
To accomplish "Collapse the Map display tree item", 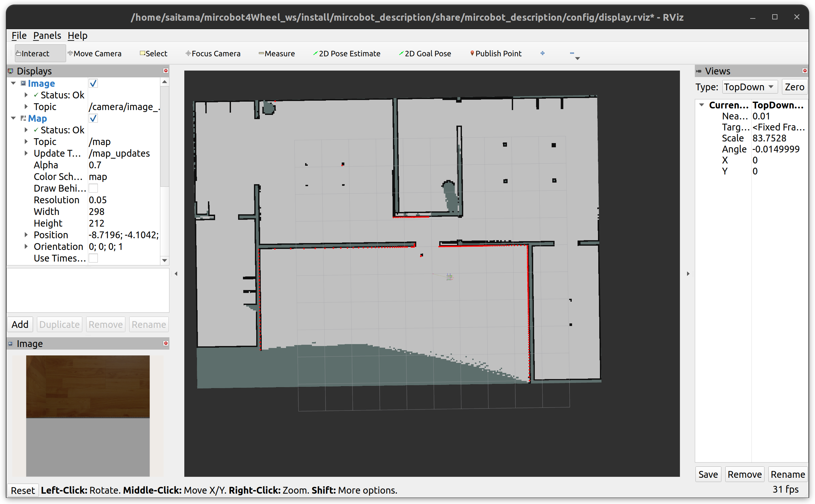I will point(13,118).
